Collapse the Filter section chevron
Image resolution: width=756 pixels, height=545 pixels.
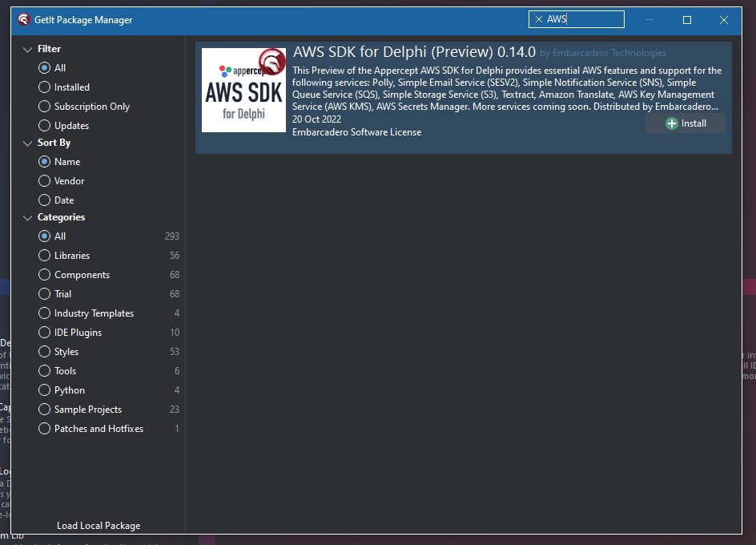click(27, 49)
